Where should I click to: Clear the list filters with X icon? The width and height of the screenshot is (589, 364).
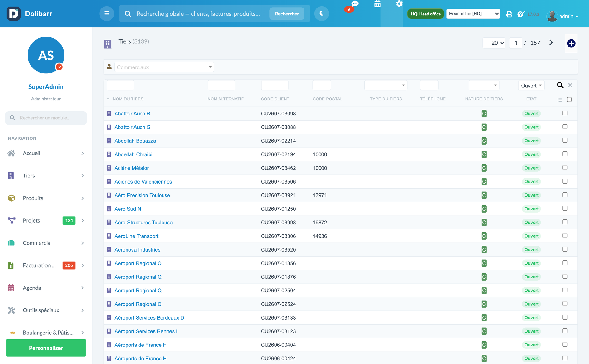tap(570, 85)
